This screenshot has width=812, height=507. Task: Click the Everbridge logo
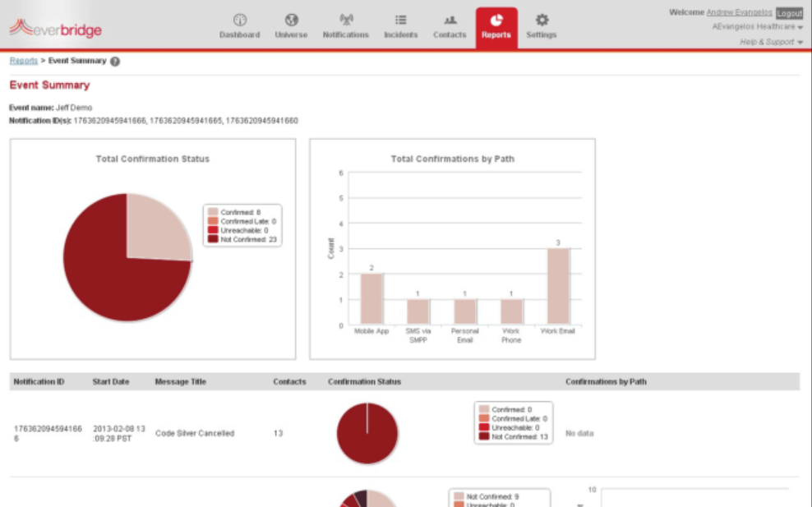(x=55, y=29)
